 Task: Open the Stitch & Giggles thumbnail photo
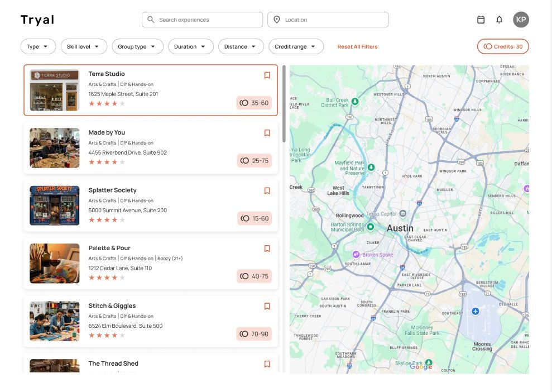click(x=55, y=321)
